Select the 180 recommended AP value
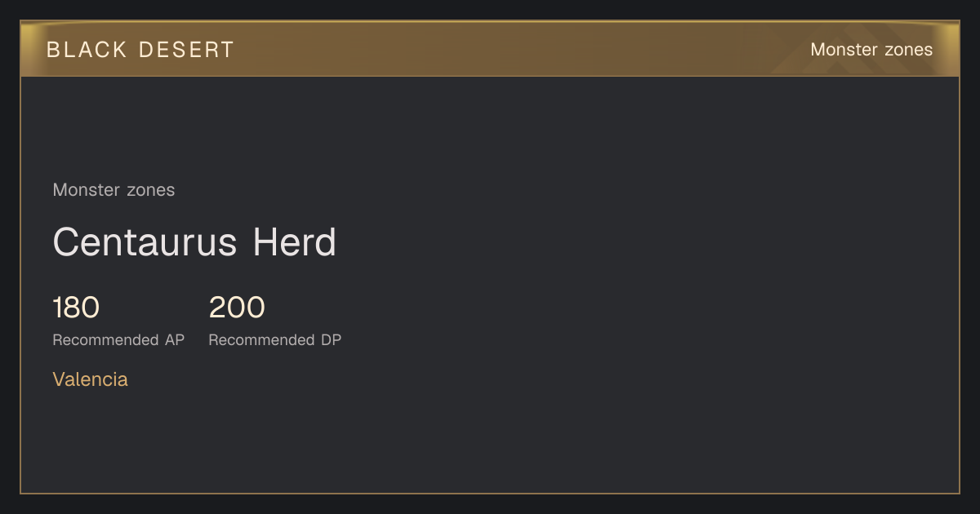Screen dimensions: 980x514 pos(76,308)
